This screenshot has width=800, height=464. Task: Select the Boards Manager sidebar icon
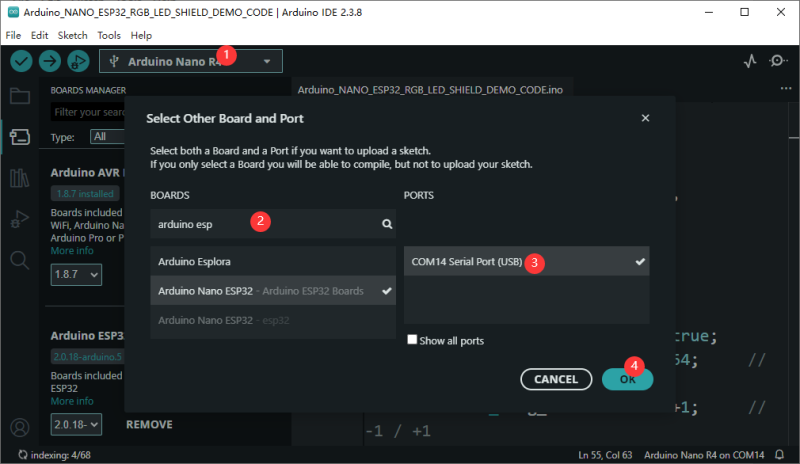(20, 137)
